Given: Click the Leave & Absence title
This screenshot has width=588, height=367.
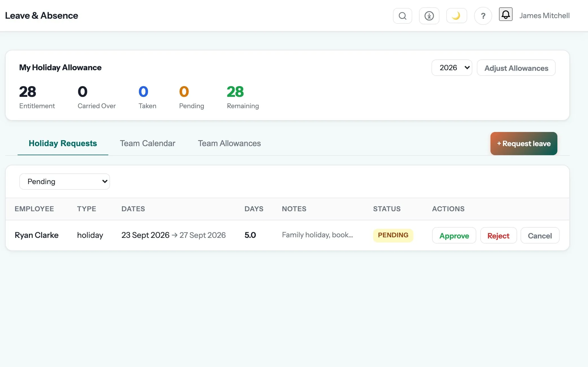Looking at the screenshot, I should pos(41,16).
